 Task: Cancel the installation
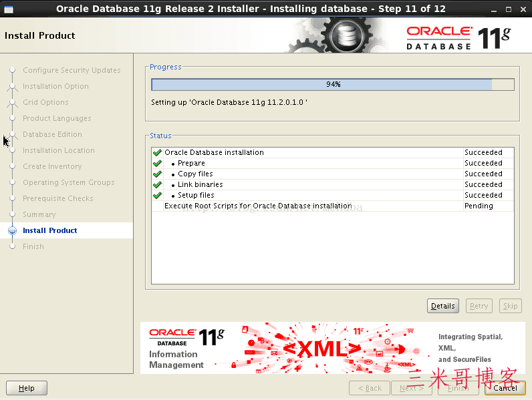click(505, 388)
